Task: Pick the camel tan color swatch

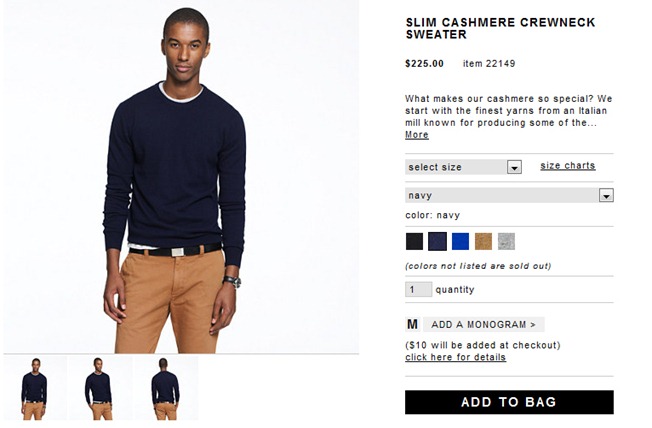Action: [x=483, y=242]
